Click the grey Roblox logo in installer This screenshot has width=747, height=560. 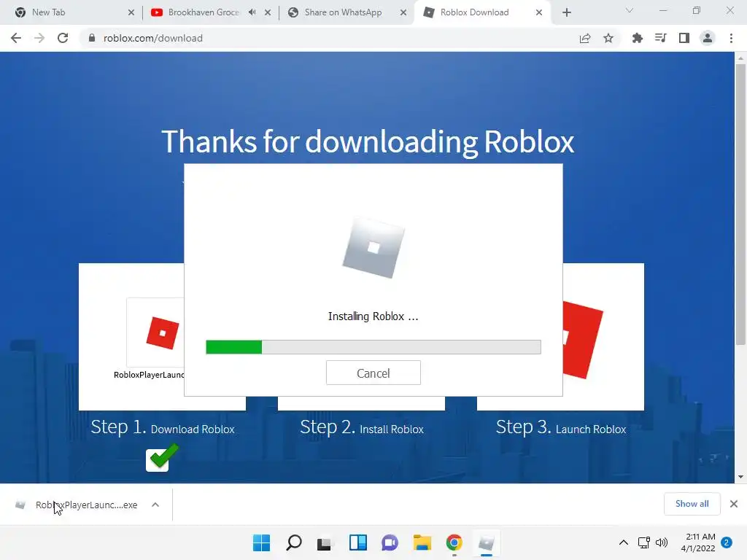tap(373, 247)
